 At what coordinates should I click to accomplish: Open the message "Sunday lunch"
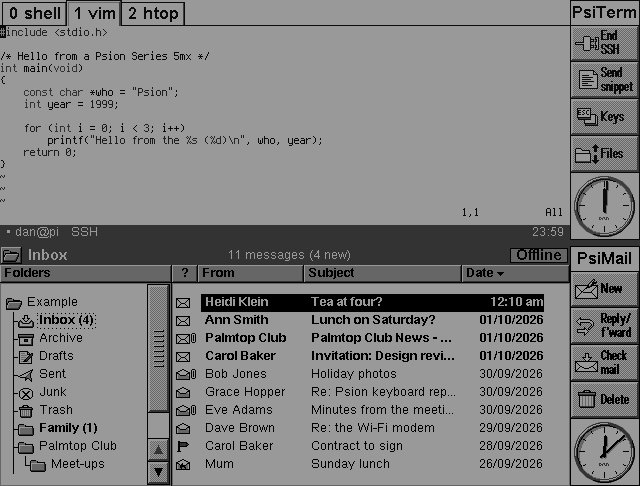(x=372, y=464)
